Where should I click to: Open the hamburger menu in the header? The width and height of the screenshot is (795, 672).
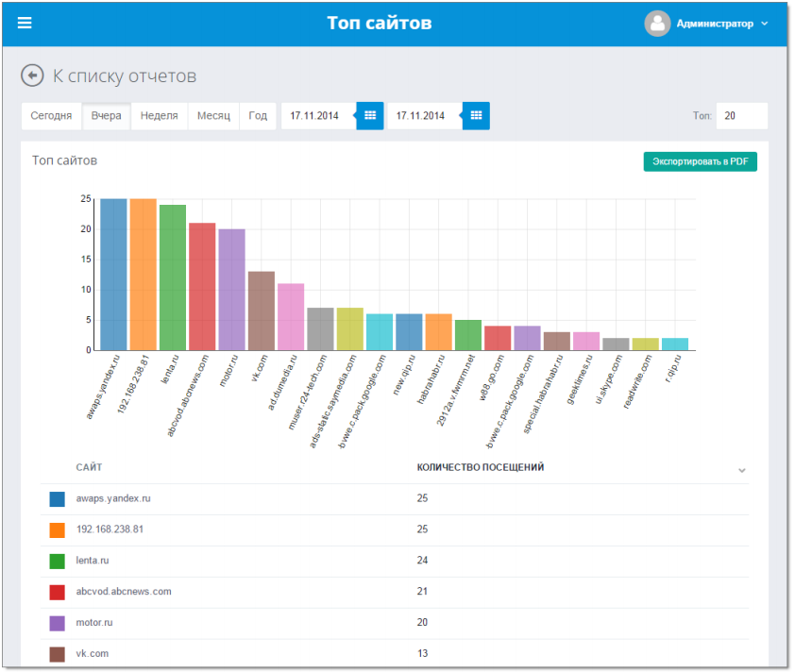tap(25, 24)
